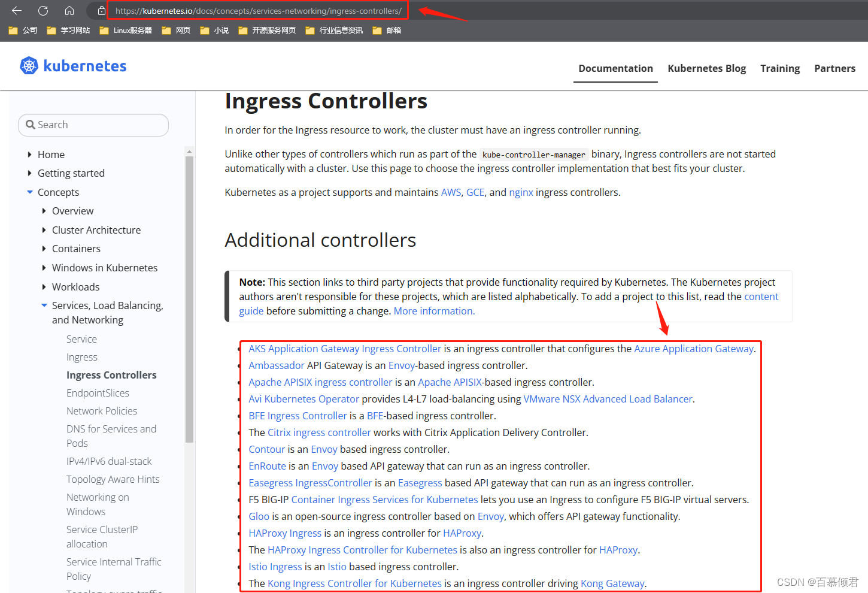
Task: Select Ingress in the sidebar
Action: pos(82,357)
